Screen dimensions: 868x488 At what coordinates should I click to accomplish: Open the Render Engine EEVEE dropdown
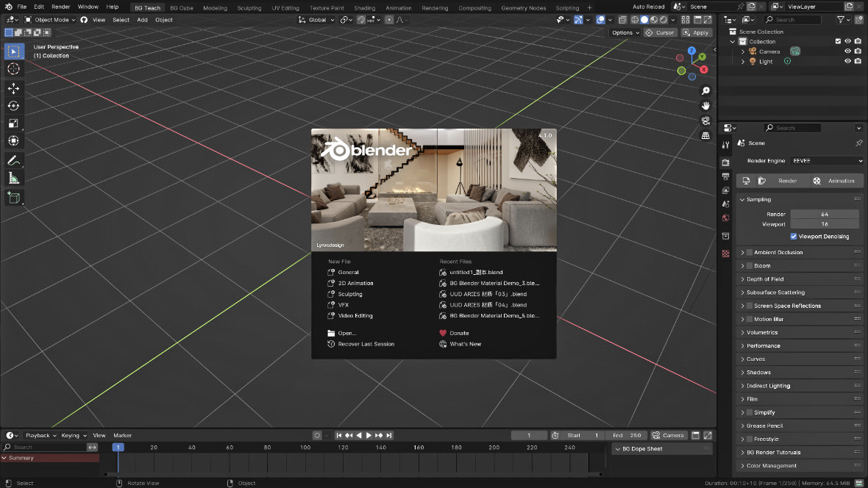[827, 161]
